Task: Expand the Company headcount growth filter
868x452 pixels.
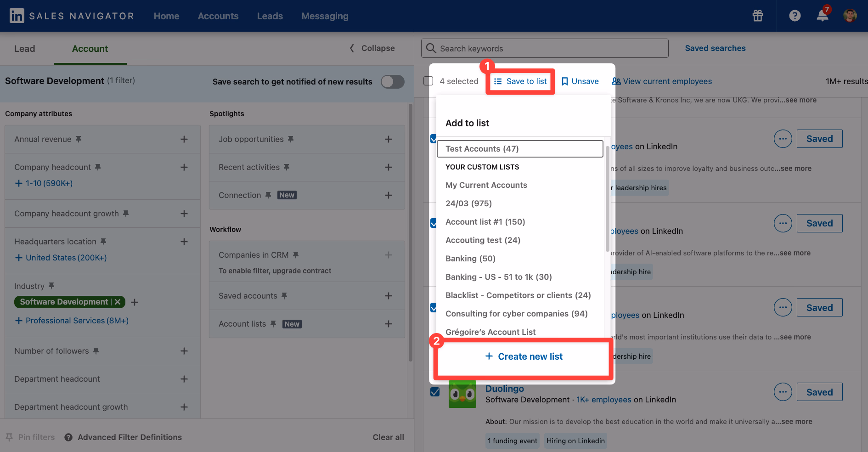Action: (x=184, y=214)
